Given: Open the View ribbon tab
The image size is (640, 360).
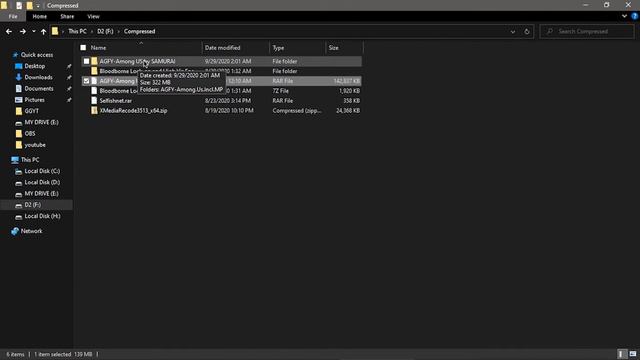Looking at the screenshot, I should pos(93,16).
